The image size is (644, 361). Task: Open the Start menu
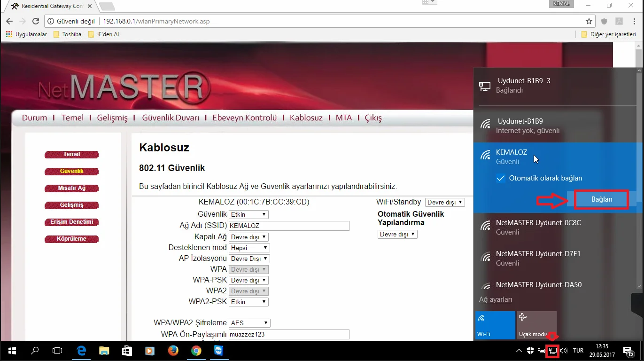click(x=11, y=350)
